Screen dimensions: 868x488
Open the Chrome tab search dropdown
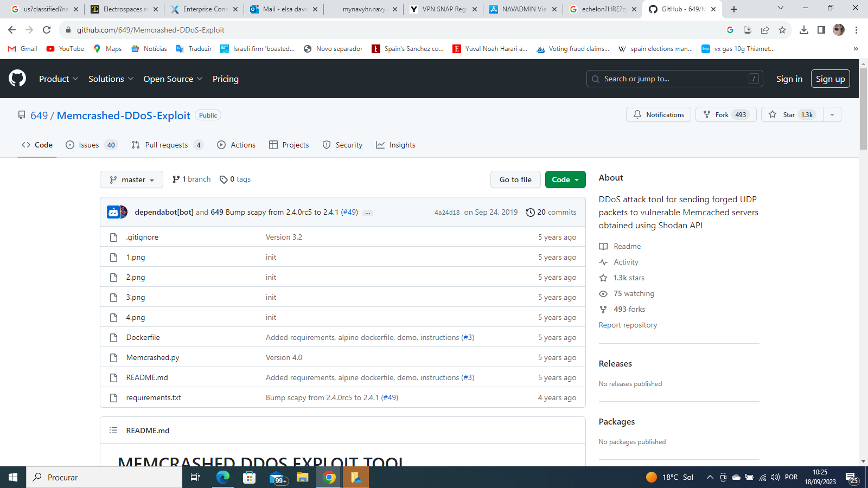point(781,8)
